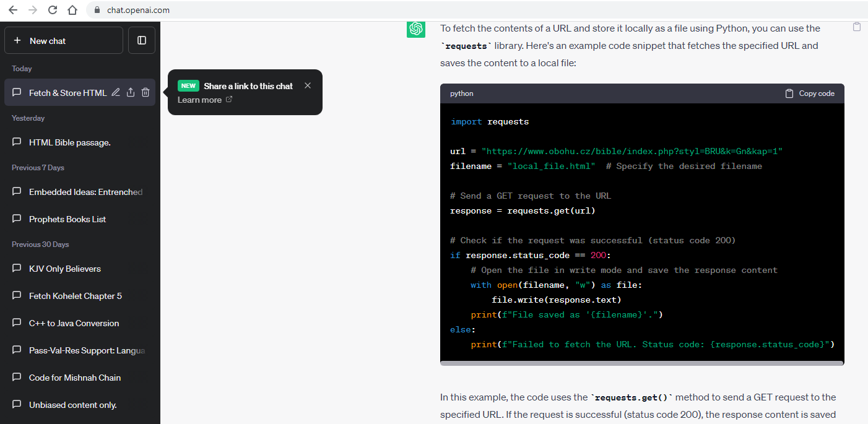Click the python language label
Screen dimensions: 868x424
coord(462,93)
